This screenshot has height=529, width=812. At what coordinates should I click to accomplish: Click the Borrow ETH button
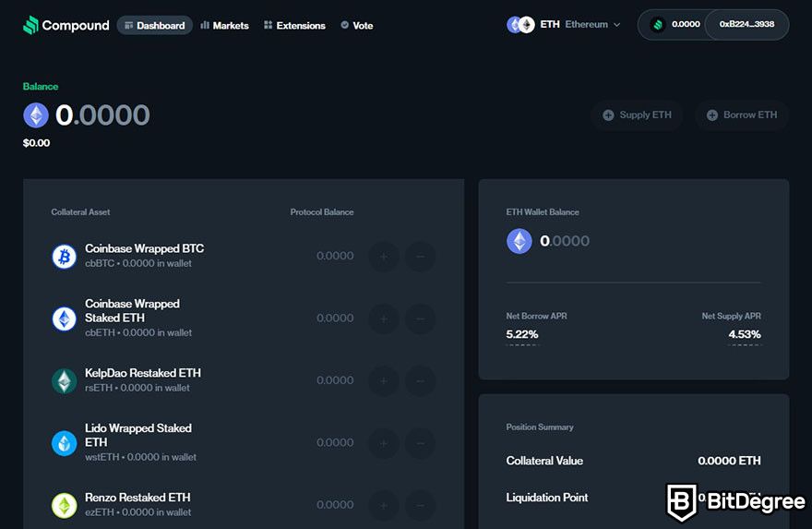(x=742, y=115)
